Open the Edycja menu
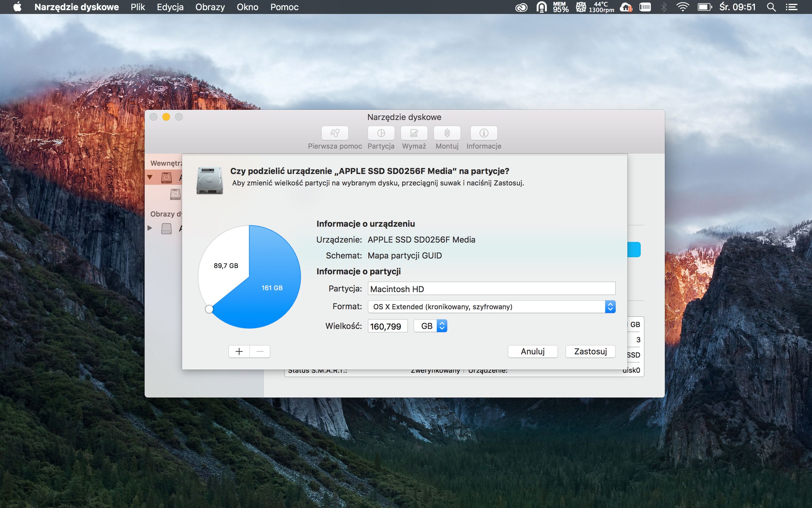 tap(170, 7)
